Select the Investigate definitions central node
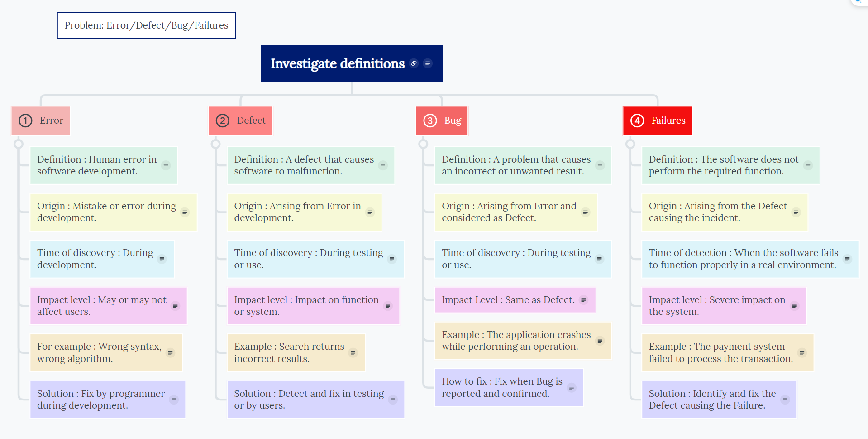Viewport: 868px width, 439px height. click(337, 63)
